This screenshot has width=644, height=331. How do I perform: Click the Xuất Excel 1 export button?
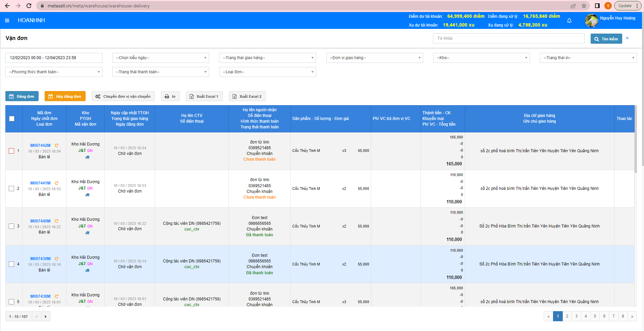click(x=204, y=96)
